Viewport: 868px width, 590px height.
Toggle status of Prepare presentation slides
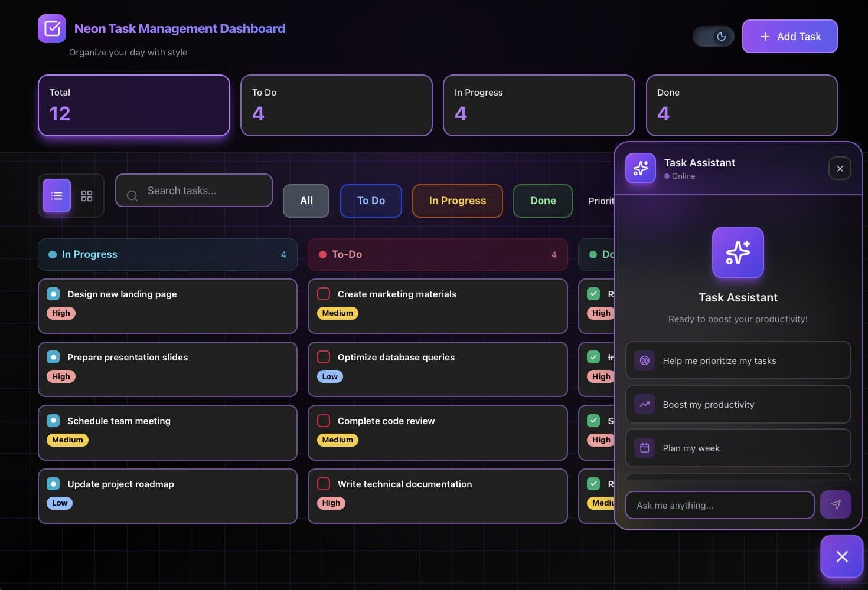click(x=53, y=357)
